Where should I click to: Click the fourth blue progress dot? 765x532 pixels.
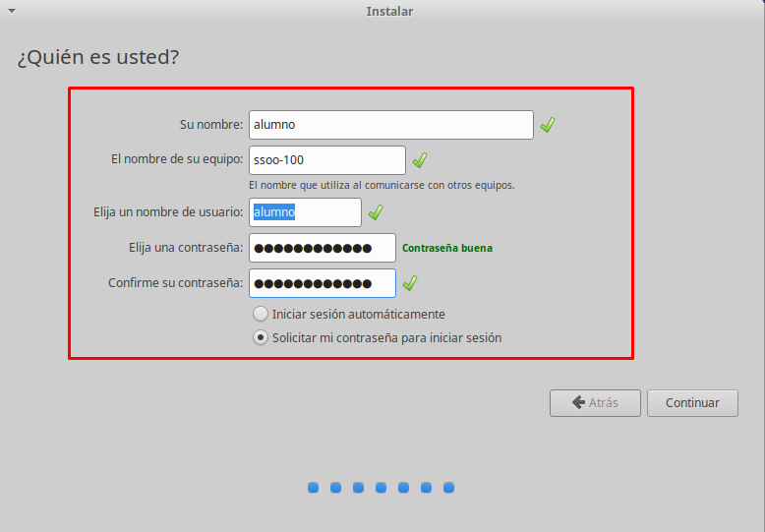[381, 487]
